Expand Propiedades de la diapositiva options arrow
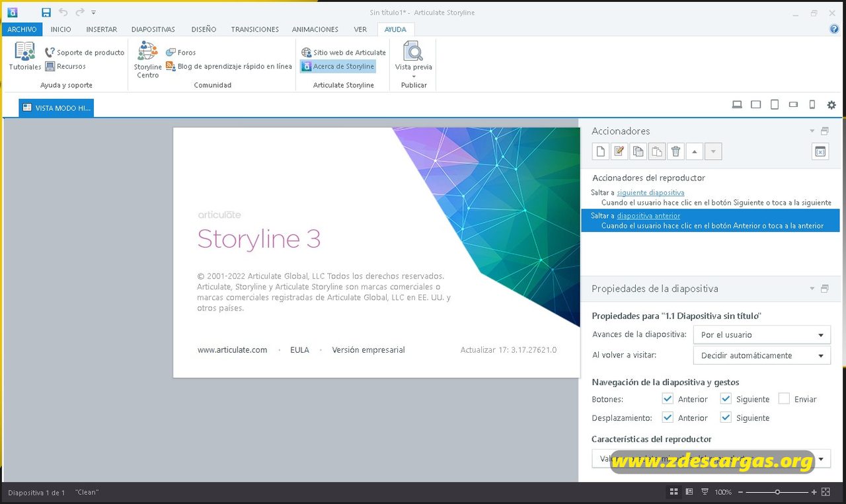Image resolution: width=846 pixels, height=504 pixels. 812,289
